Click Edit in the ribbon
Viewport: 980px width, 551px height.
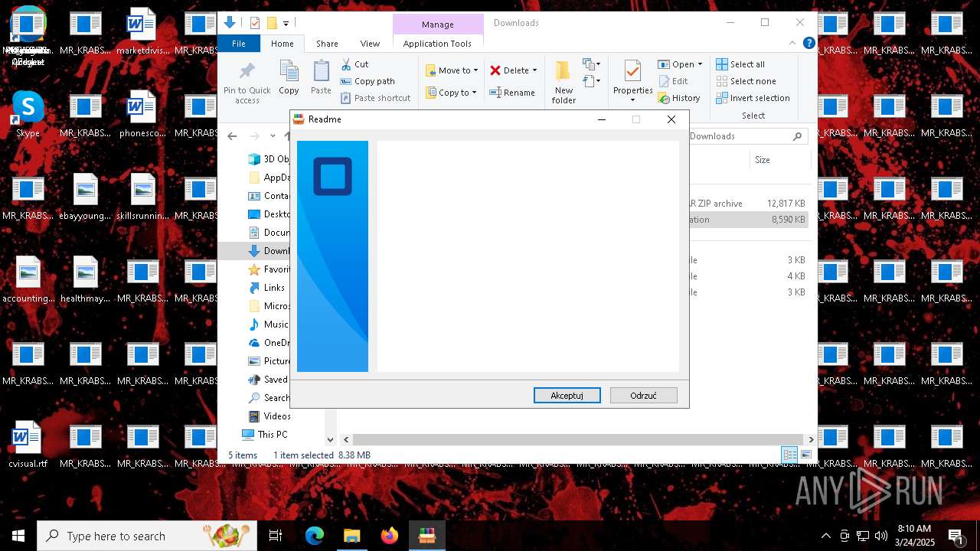672,81
